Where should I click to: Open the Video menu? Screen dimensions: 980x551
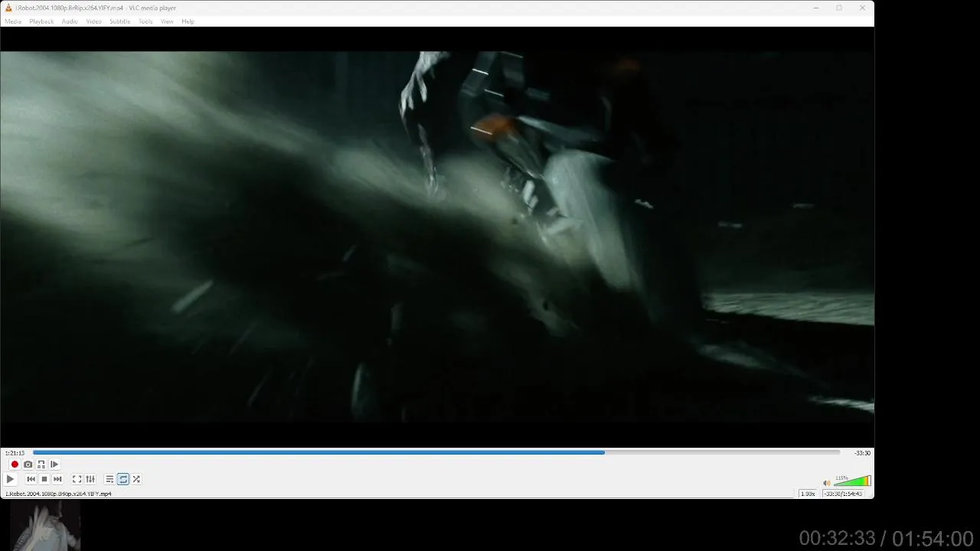(93, 21)
